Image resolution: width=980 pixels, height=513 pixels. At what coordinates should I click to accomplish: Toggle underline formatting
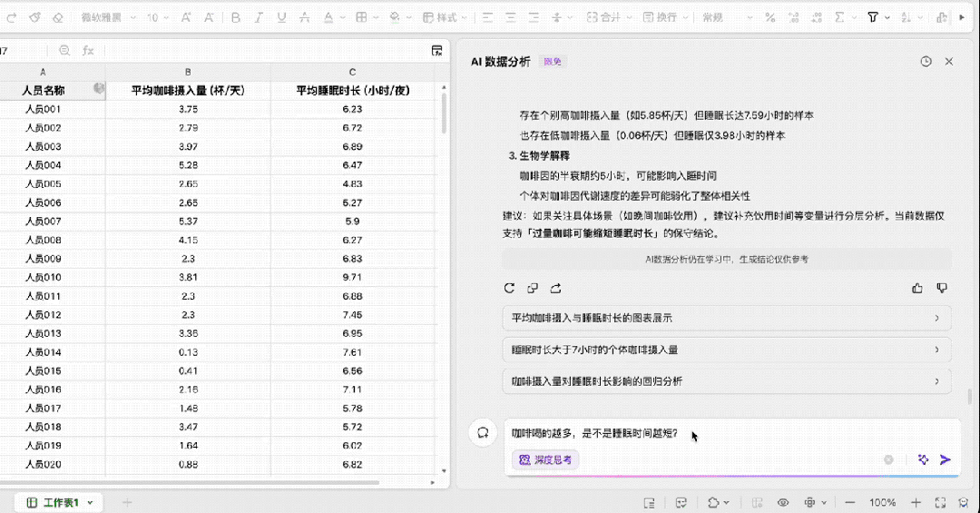[x=282, y=17]
